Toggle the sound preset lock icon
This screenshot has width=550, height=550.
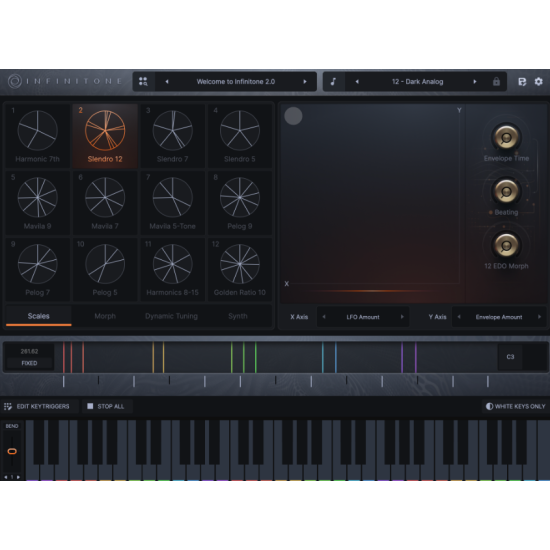[x=496, y=82]
